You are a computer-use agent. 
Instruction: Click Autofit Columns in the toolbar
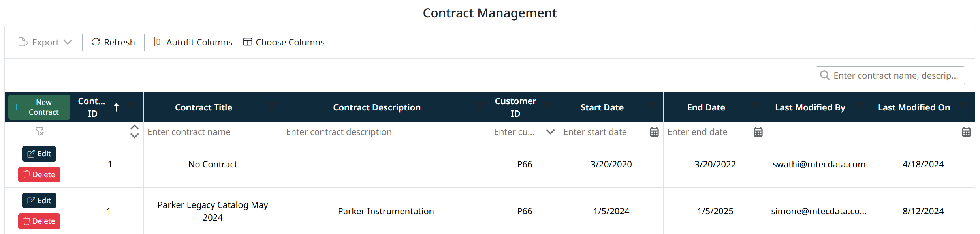tap(193, 42)
